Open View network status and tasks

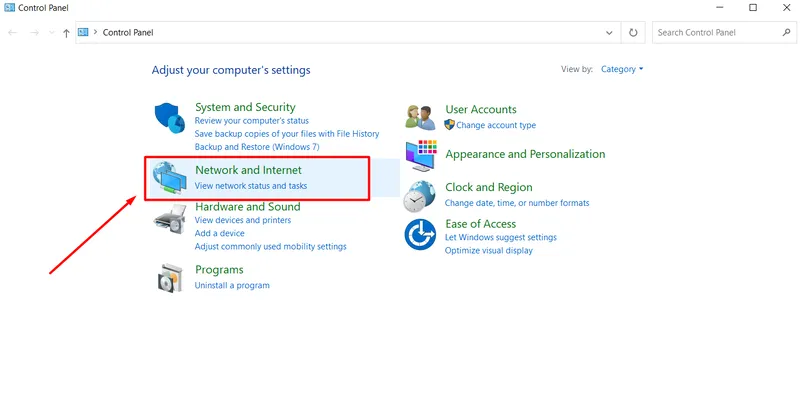point(251,186)
